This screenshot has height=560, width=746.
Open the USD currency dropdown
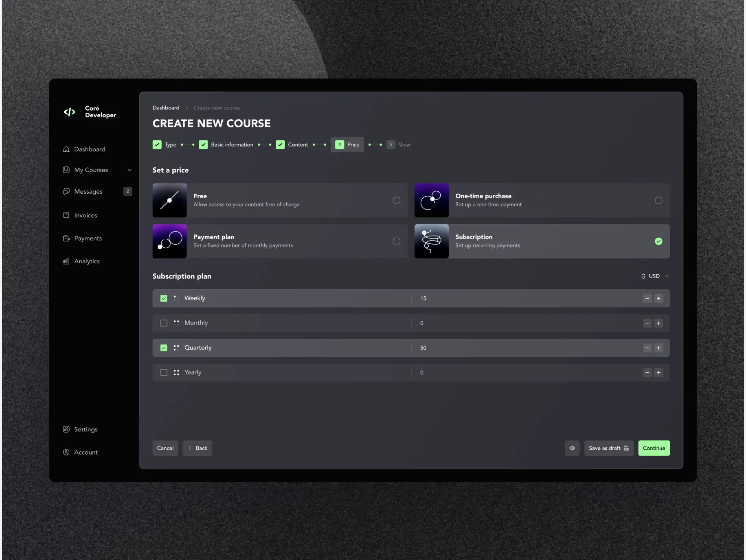(x=655, y=276)
